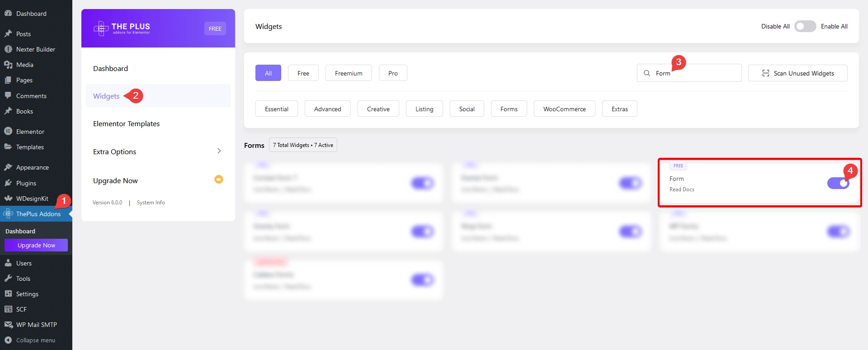The image size is (868, 350).
Task: Select the Books pushpin icon
Action: (x=8, y=111)
